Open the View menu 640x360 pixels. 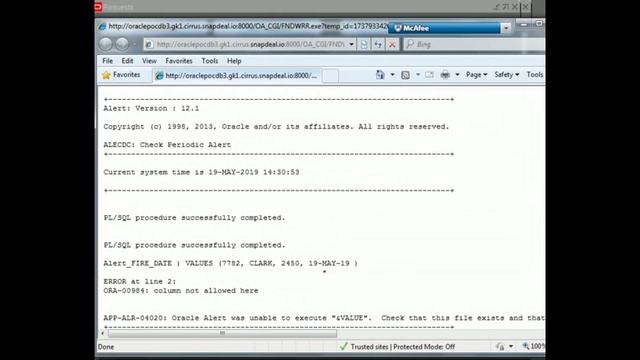pyautogui.click(x=149, y=61)
